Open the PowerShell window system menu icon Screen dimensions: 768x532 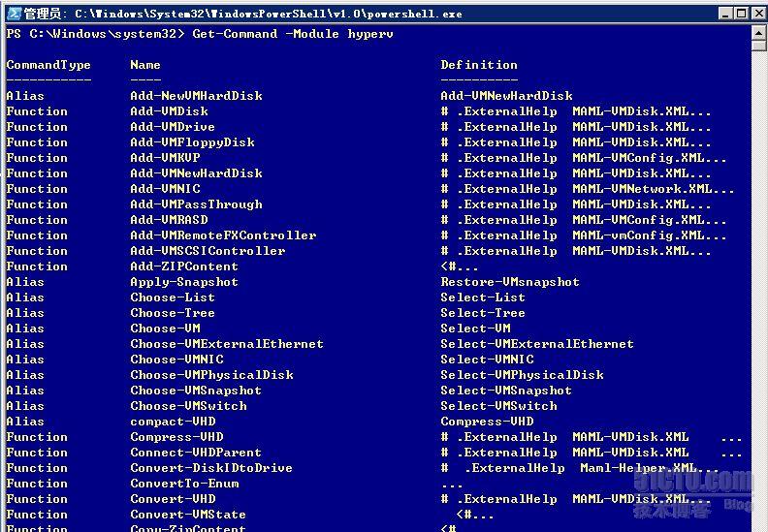tap(12, 13)
